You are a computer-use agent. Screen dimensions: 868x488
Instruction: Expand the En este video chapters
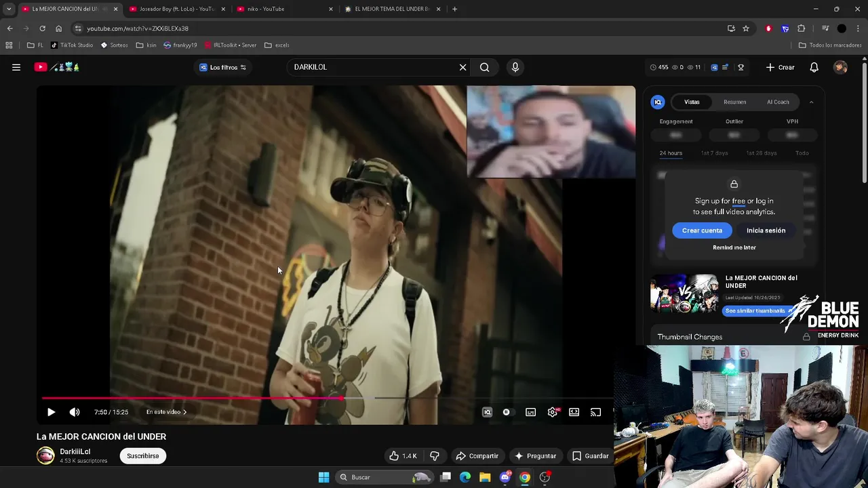(x=166, y=412)
